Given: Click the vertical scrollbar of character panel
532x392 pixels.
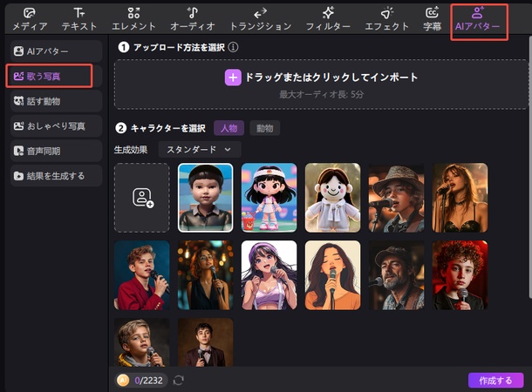Looking at the screenshot, I should coord(530,166).
